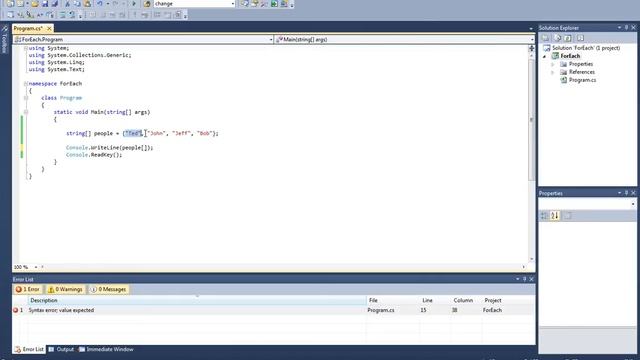Click Solution Explorer Refresh icon

point(568,38)
